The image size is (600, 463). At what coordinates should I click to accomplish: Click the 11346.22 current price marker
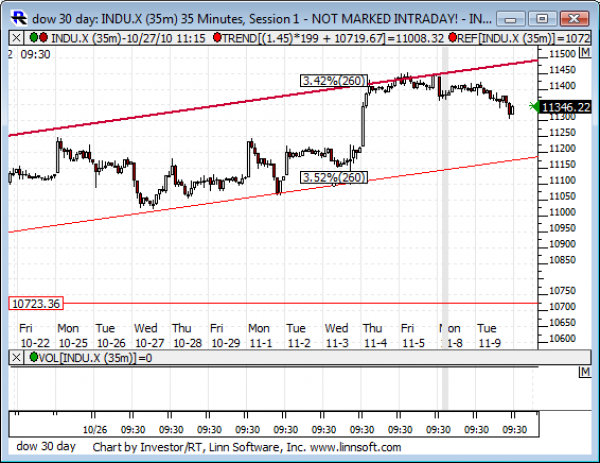pyautogui.click(x=566, y=107)
